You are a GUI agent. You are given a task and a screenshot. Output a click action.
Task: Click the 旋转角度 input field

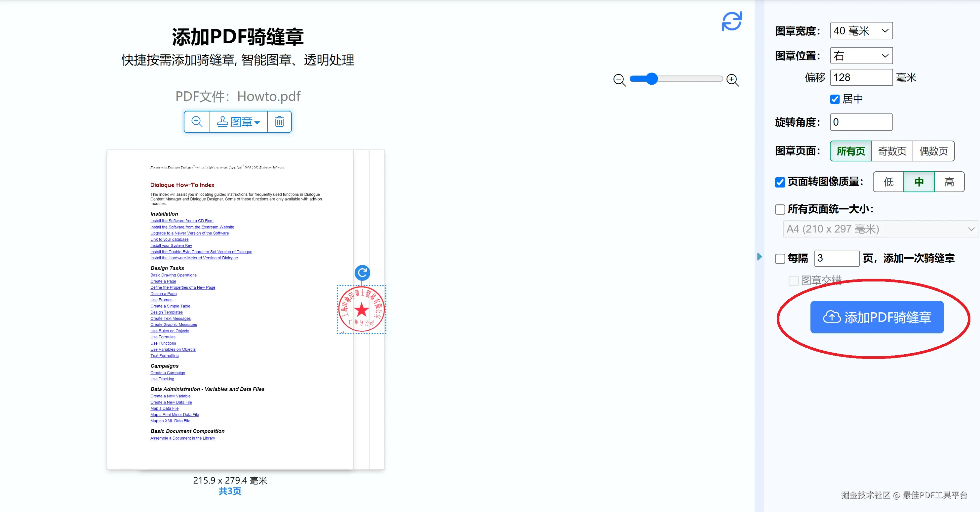(861, 122)
